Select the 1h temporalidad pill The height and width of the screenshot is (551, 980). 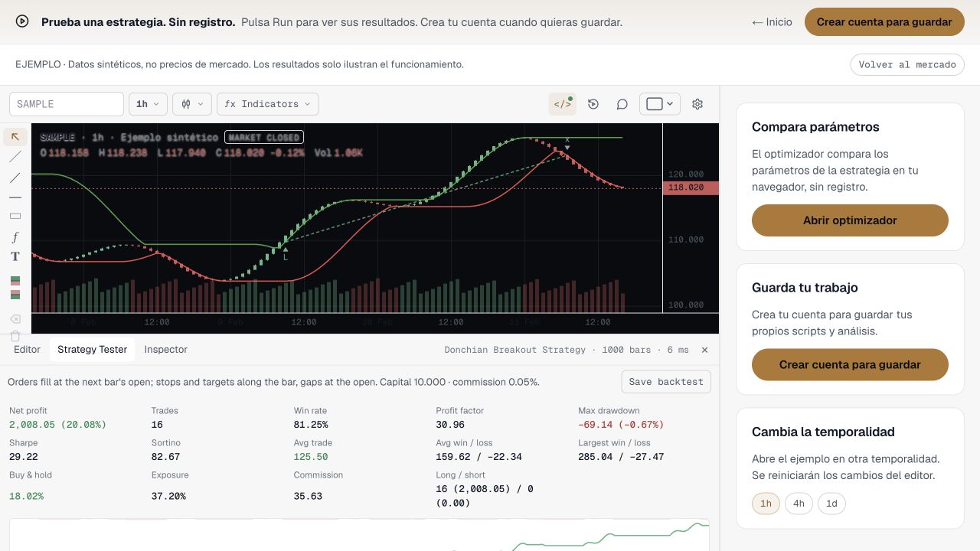[766, 504]
